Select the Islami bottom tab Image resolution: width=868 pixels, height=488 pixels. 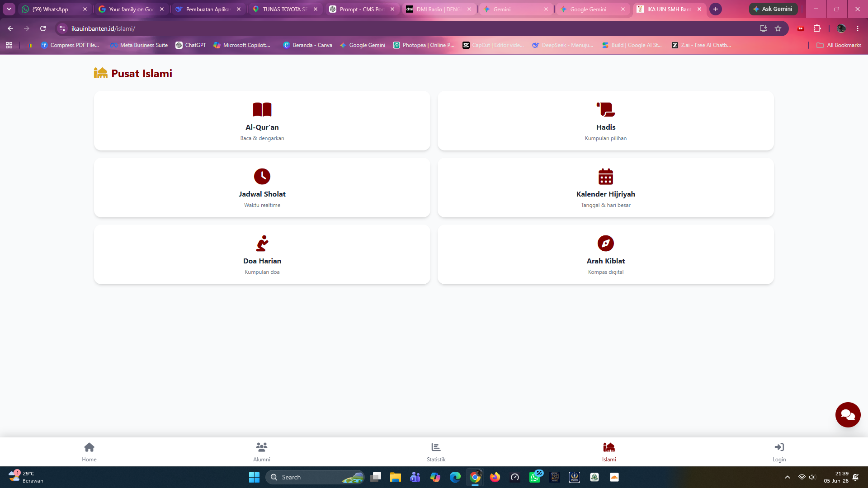click(x=609, y=452)
